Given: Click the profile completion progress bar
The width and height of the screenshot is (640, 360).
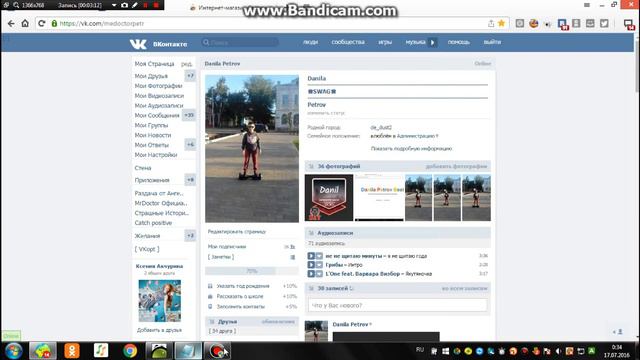Looking at the screenshot, I should (252, 271).
